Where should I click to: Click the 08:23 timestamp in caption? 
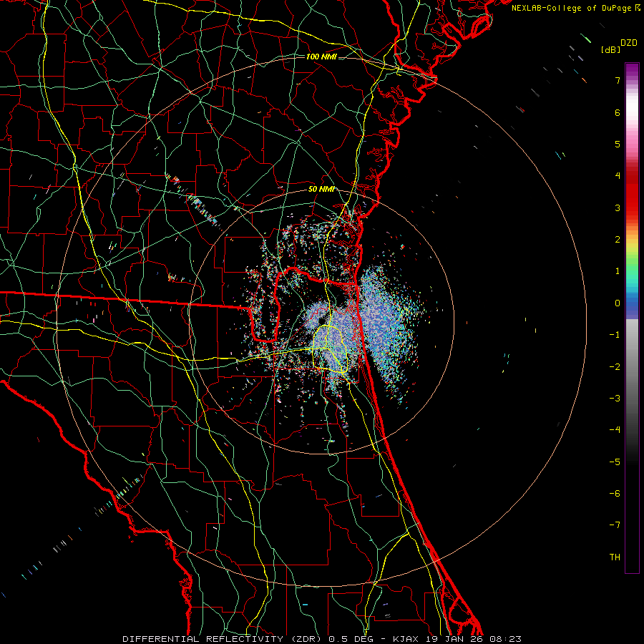(x=506, y=639)
